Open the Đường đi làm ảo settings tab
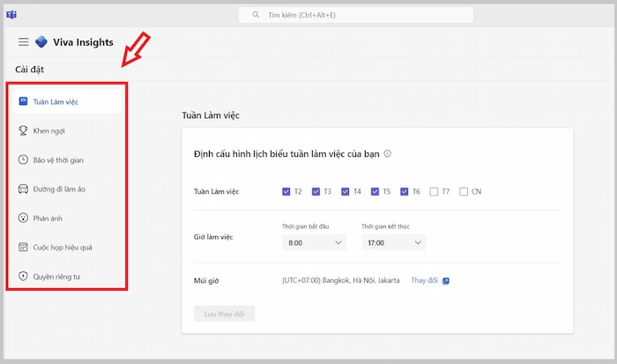Screen dimensions: 617x364 67,189
